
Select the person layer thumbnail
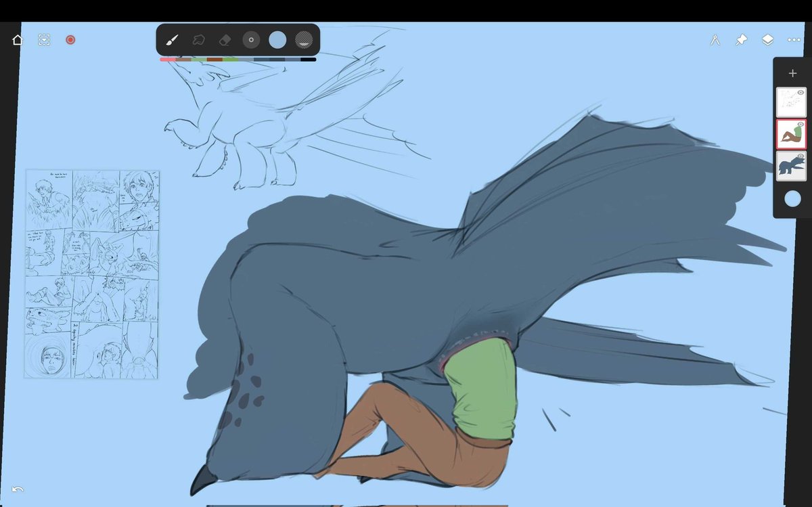click(791, 134)
